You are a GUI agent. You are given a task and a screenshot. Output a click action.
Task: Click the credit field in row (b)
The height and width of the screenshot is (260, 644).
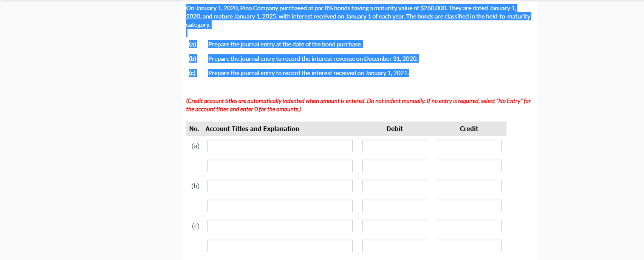coord(469,186)
